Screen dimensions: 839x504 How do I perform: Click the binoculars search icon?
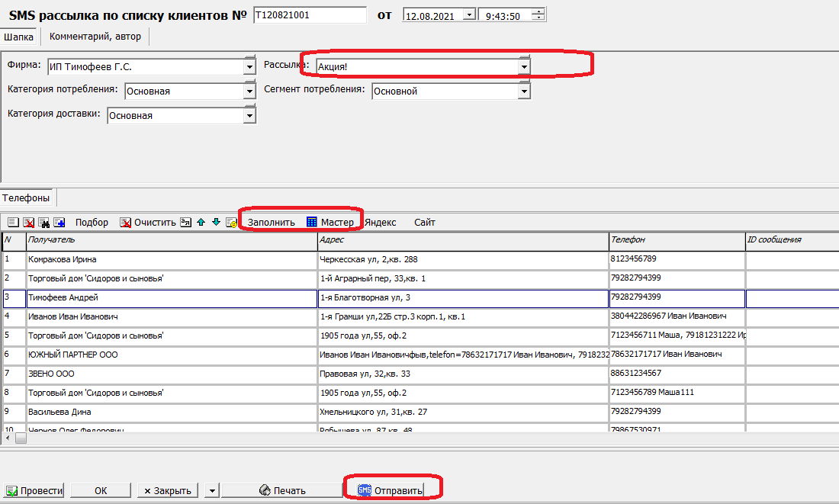43,223
